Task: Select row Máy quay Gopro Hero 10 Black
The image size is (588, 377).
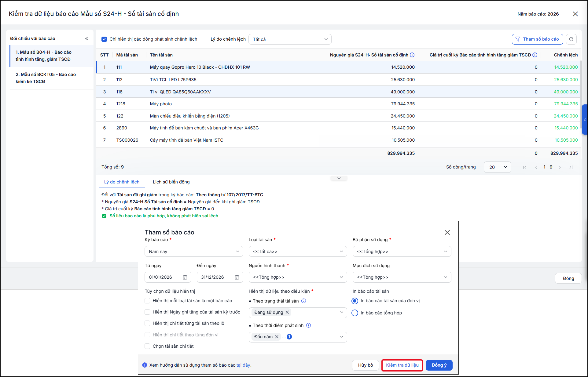Action: coord(339,67)
